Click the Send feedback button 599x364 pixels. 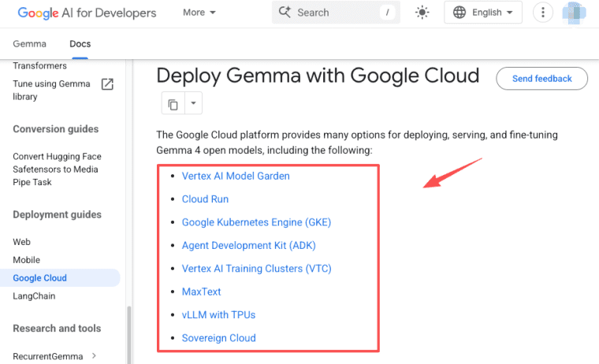point(541,79)
